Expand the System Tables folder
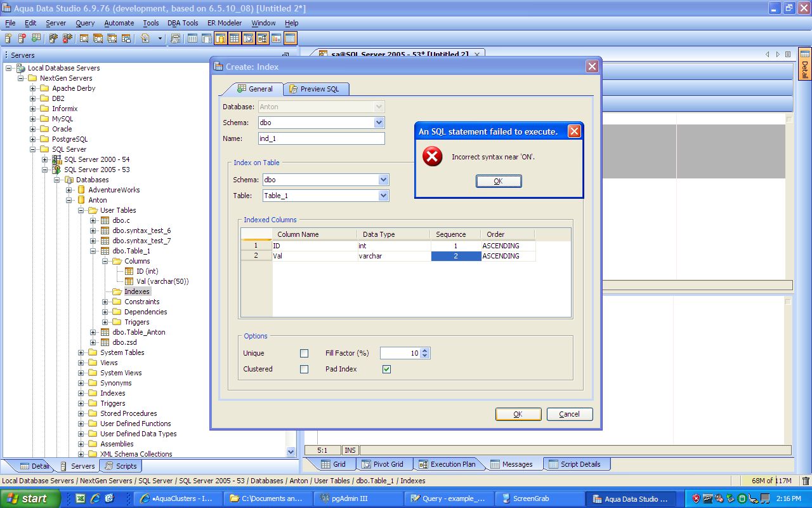812x508 pixels. coord(81,352)
